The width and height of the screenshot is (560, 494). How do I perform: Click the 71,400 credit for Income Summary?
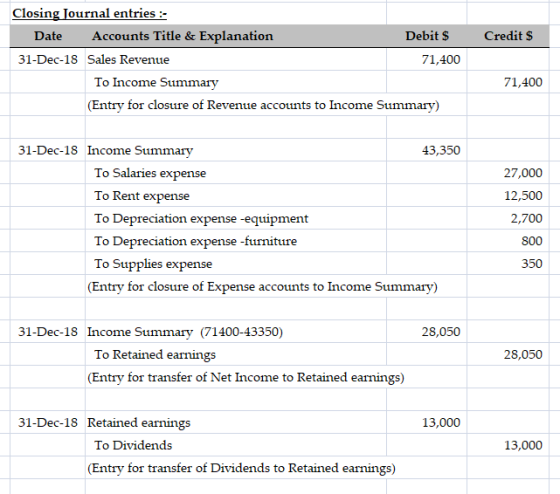pos(523,82)
